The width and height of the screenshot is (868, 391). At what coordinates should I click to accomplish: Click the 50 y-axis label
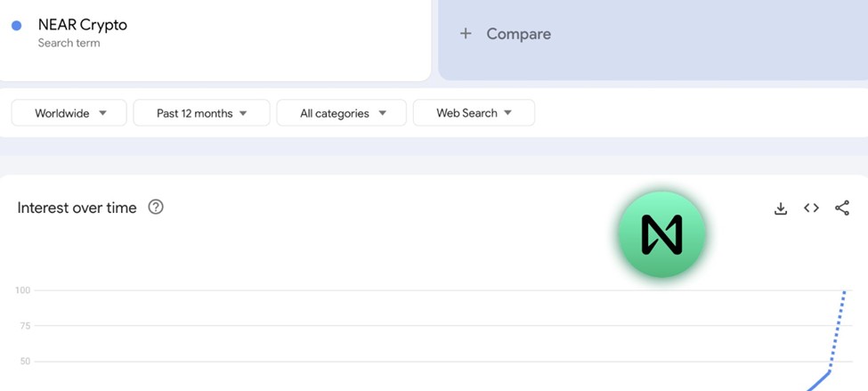[x=25, y=362]
